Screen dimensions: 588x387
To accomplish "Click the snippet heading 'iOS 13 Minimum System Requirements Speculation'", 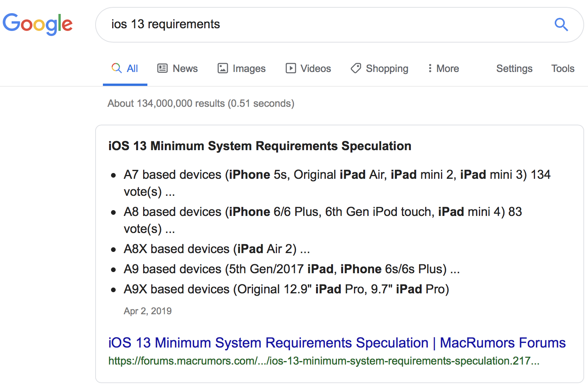I will coord(260,146).
